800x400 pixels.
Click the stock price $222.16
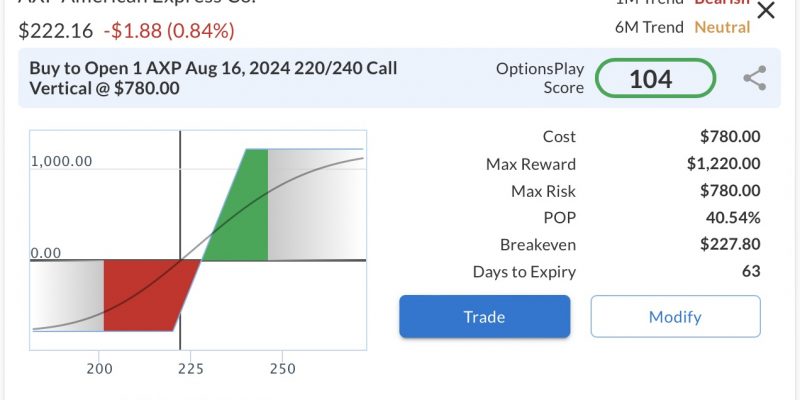pos(56,31)
